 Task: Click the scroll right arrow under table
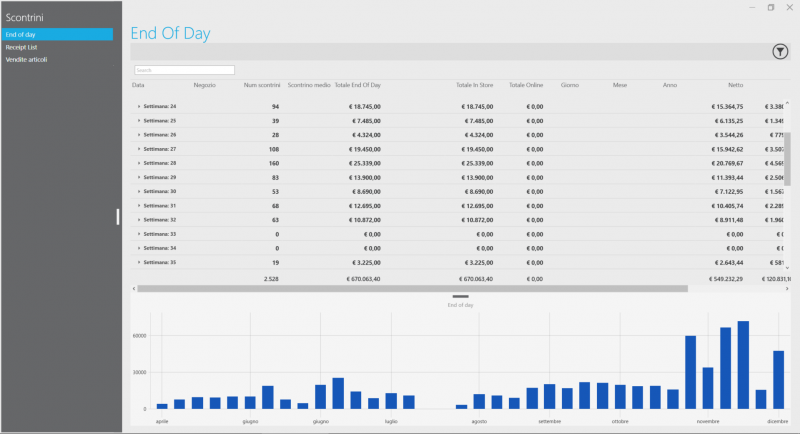(787, 289)
